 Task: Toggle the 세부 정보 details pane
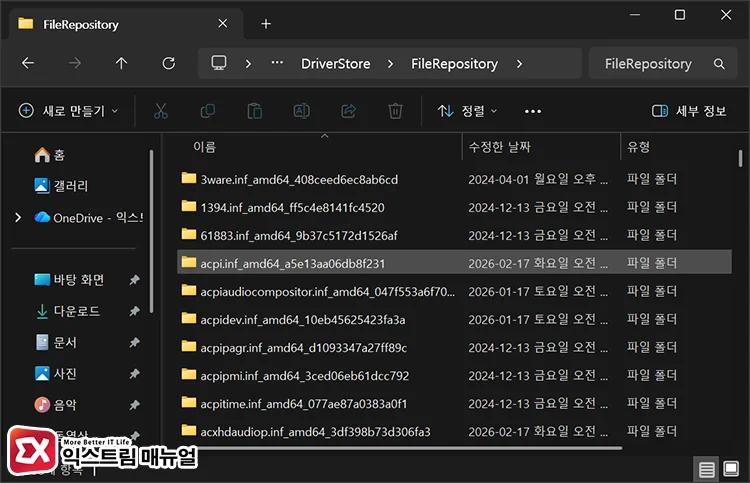(689, 111)
